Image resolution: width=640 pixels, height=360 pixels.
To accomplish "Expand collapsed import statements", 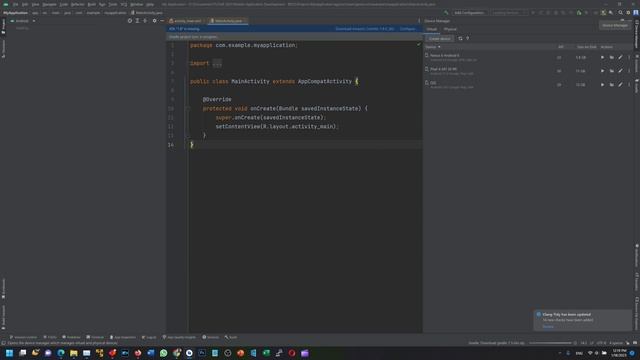I will 217,63.
